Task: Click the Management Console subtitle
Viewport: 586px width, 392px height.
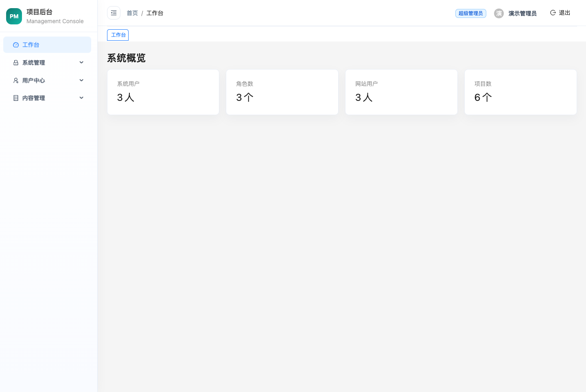Action: point(55,21)
